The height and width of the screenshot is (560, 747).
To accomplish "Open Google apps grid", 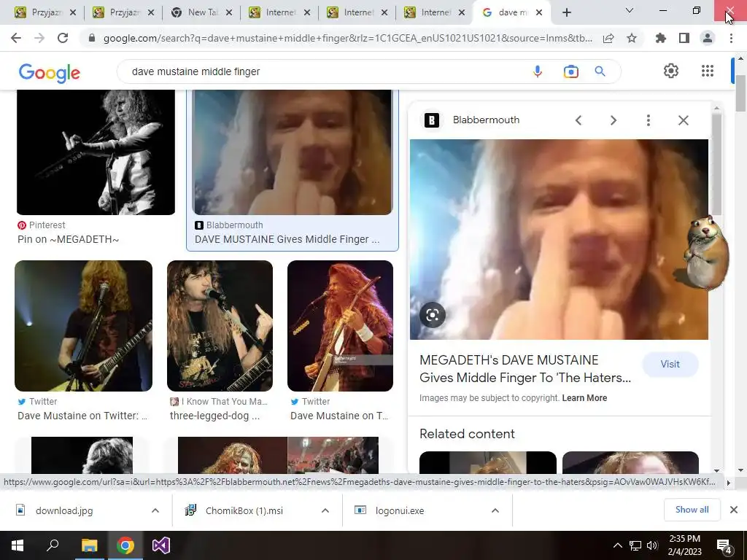I will [708, 71].
